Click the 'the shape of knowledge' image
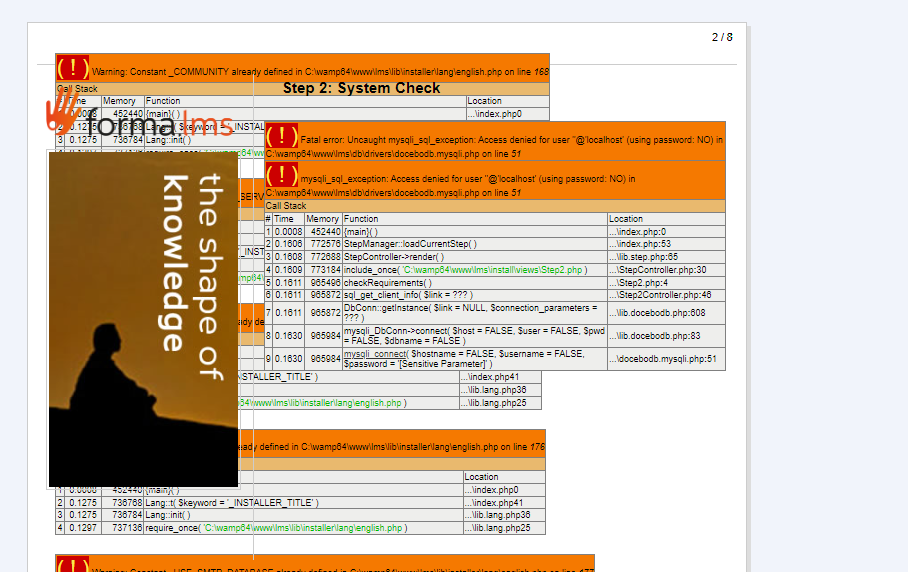The image size is (908, 572). [143, 319]
